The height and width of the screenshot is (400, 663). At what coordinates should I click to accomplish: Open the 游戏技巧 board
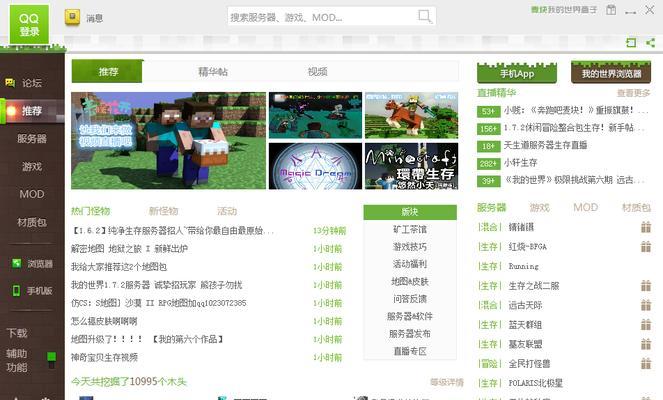[x=410, y=247]
